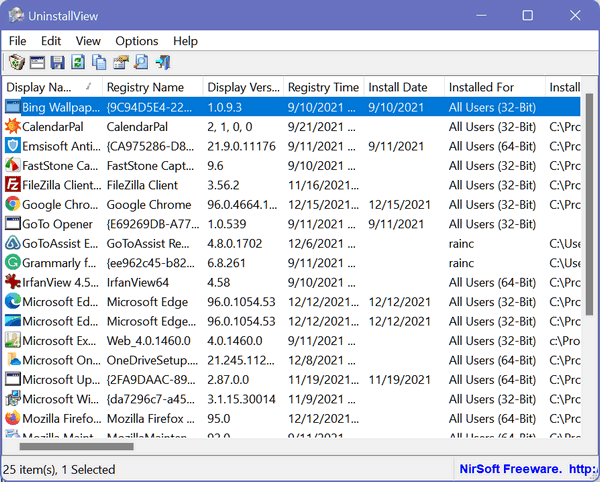The width and height of the screenshot is (600, 482).
Task: Sort by the Install Date column header
Action: [404, 87]
